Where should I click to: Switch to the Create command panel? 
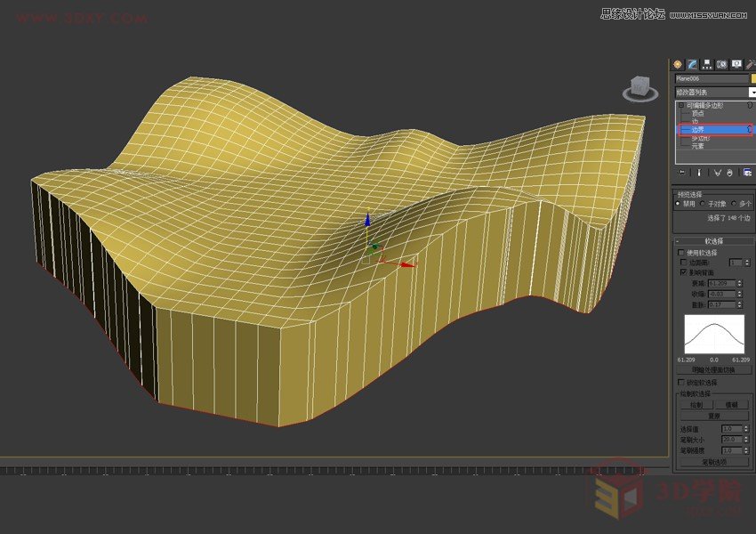[677, 64]
